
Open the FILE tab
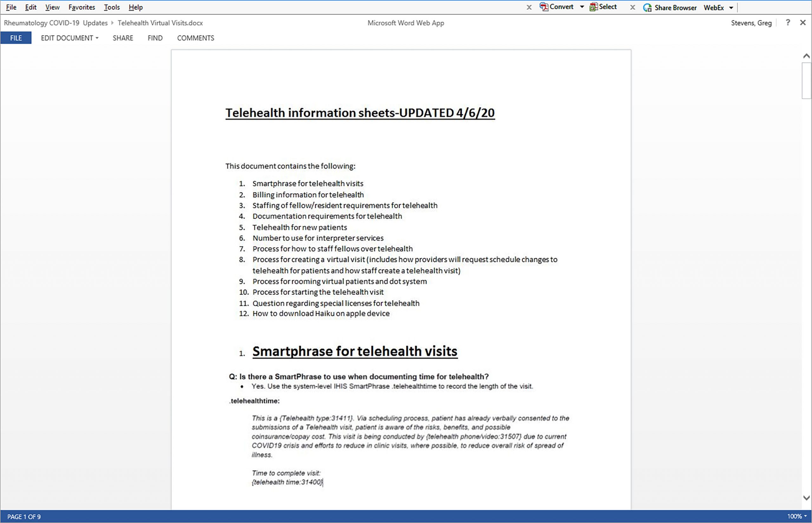pos(16,38)
